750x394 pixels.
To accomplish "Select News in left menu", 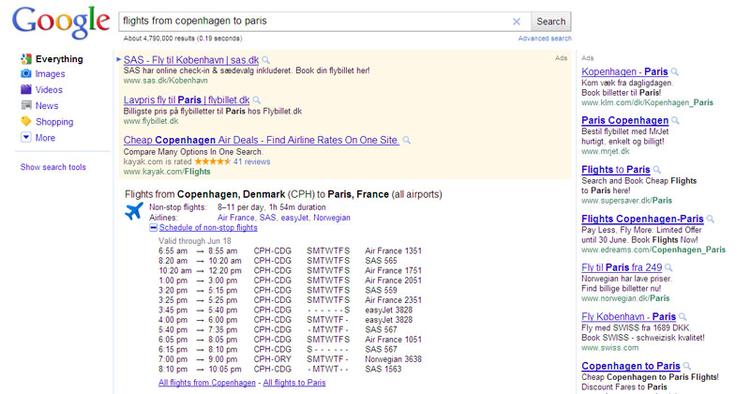I will [47, 106].
